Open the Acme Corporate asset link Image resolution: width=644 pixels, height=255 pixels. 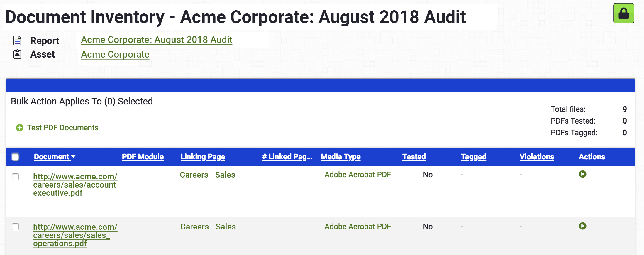115,54
